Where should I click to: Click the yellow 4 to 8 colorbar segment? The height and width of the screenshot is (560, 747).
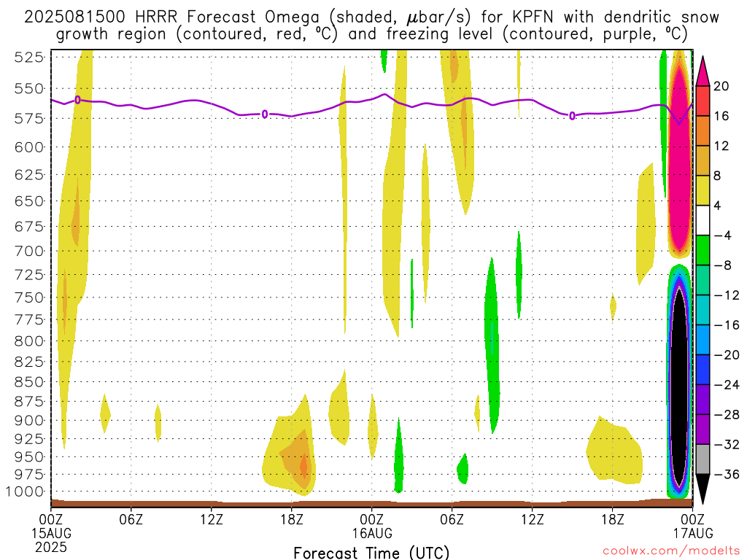703,190
